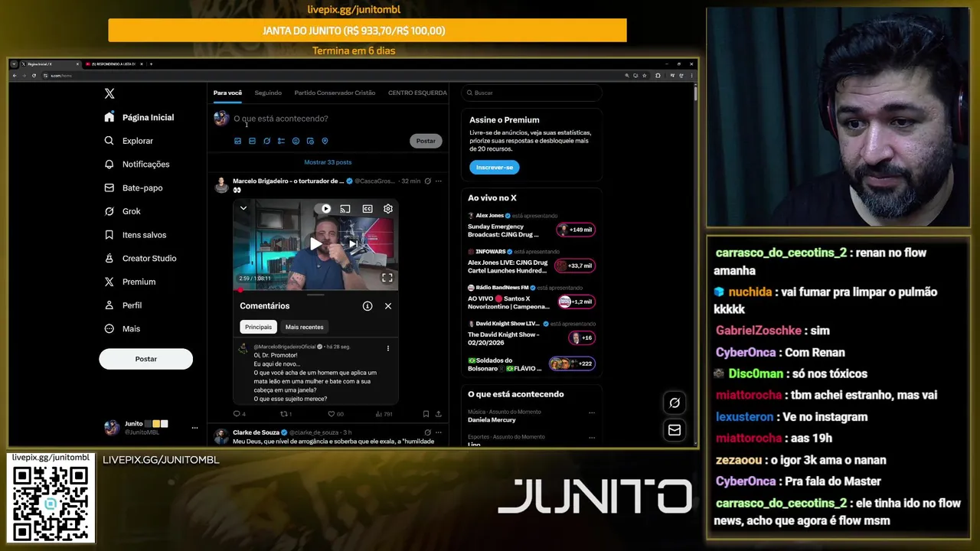Open the Explorar search page
This screenshot has height=551, width=980.
point(129,141)
